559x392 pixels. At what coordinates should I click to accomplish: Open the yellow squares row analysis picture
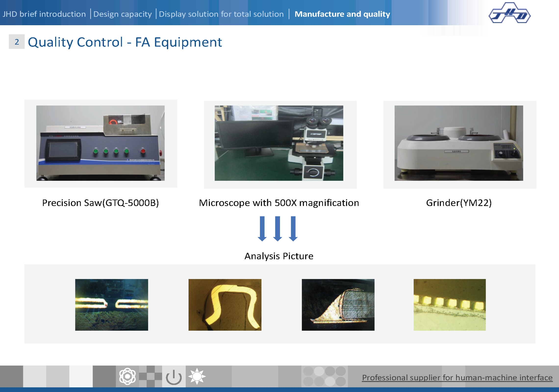449,305
